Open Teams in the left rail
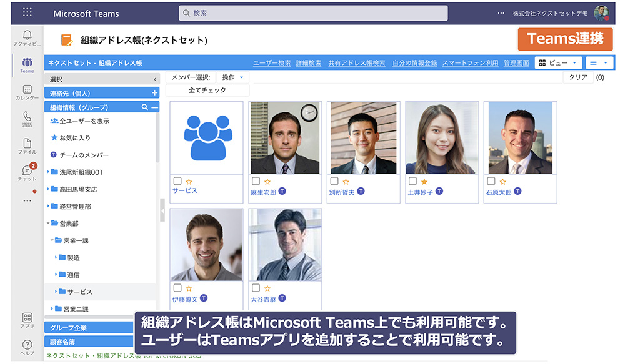625x364 pixels. (27, 65)
